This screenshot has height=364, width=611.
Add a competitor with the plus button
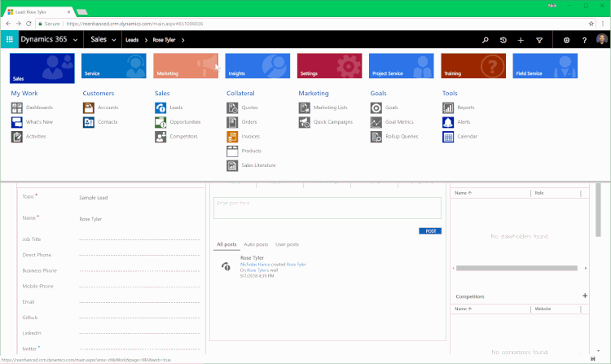tap(585, 296)
